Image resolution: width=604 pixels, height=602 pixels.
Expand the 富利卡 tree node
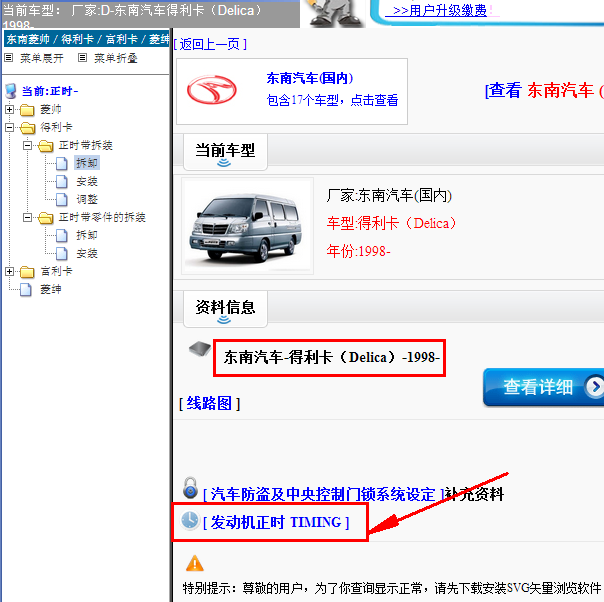[x=9, y=272]
